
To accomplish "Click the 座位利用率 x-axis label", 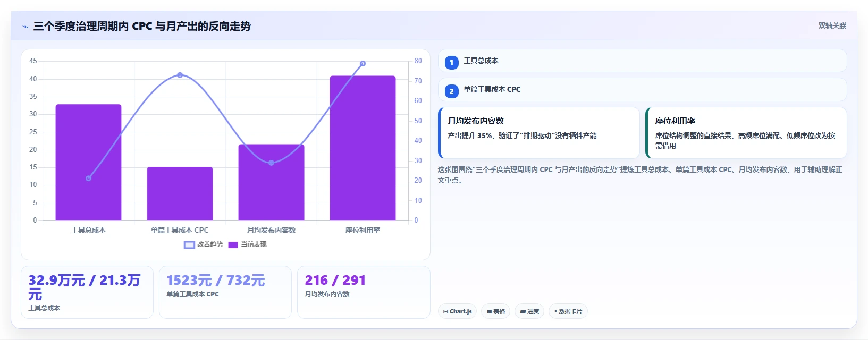I will (x=363, y=230).
